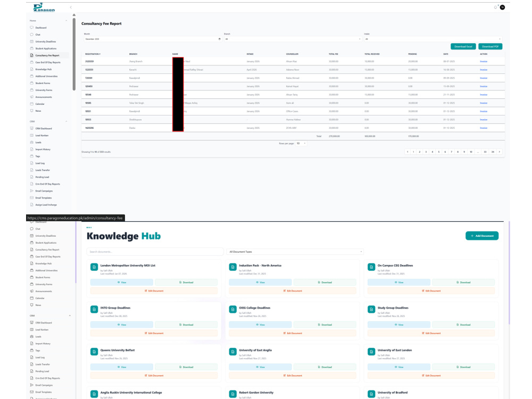Click the Paragon logo
This screenshot has height=399, width=532.
point(44,7)
